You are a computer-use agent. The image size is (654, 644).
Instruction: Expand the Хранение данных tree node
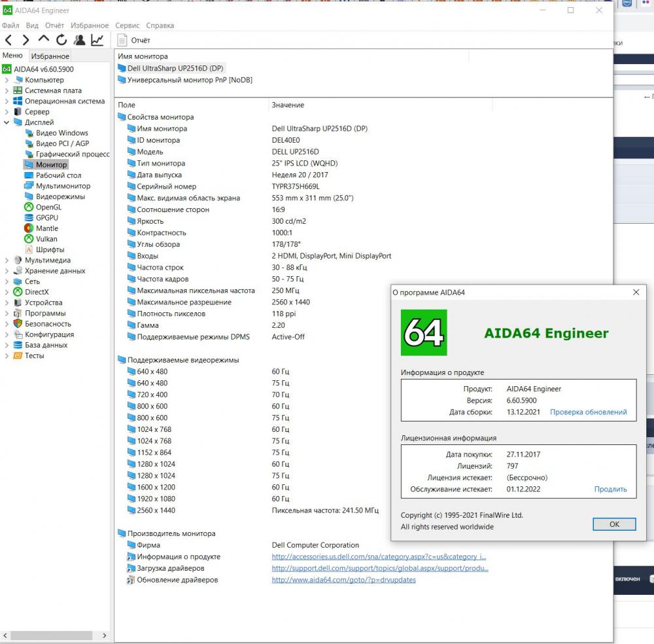pyautogui.click(x=7, y=271)
